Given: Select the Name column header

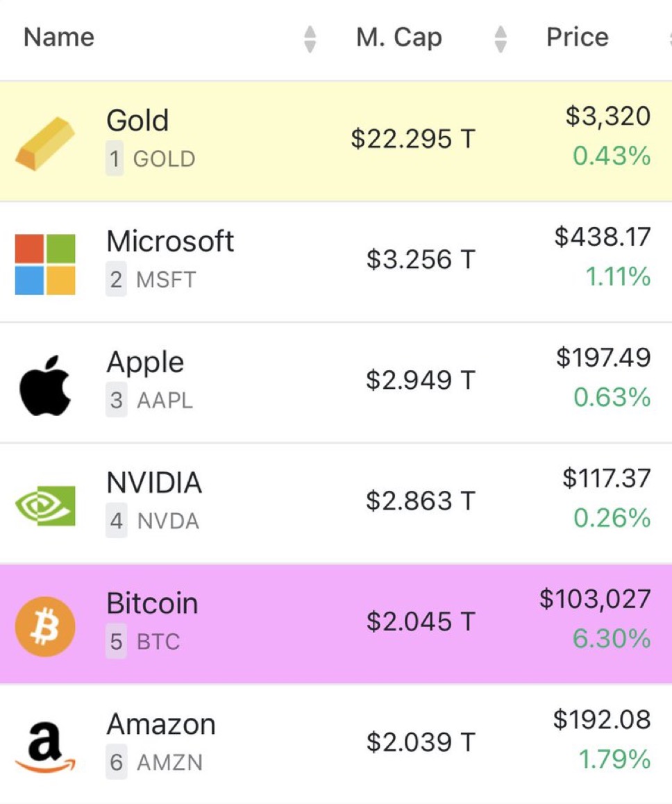Looking at the screenshot, I should [59, 37].
